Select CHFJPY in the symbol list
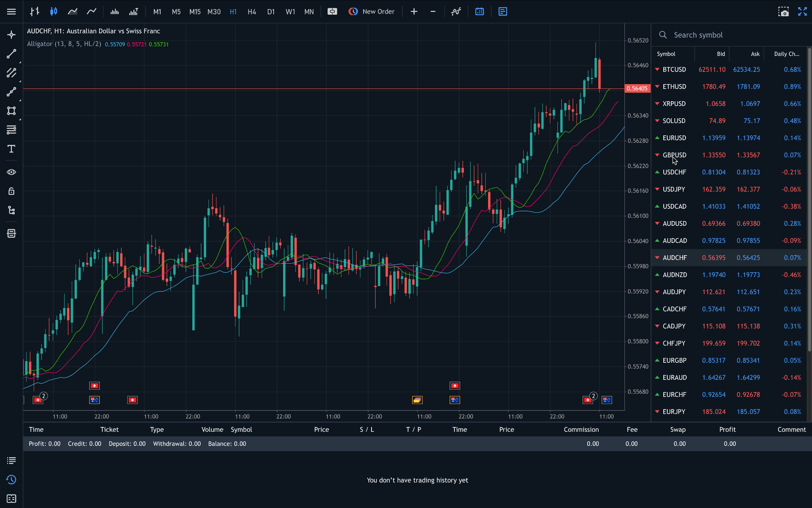The height and width of the screenshot is (508, 812). 729,343
